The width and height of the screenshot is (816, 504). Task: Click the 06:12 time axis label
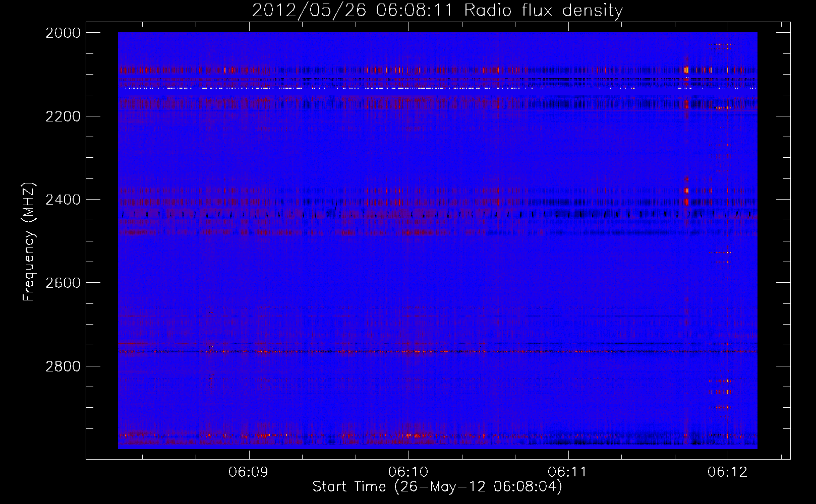[x=727, y=472]
